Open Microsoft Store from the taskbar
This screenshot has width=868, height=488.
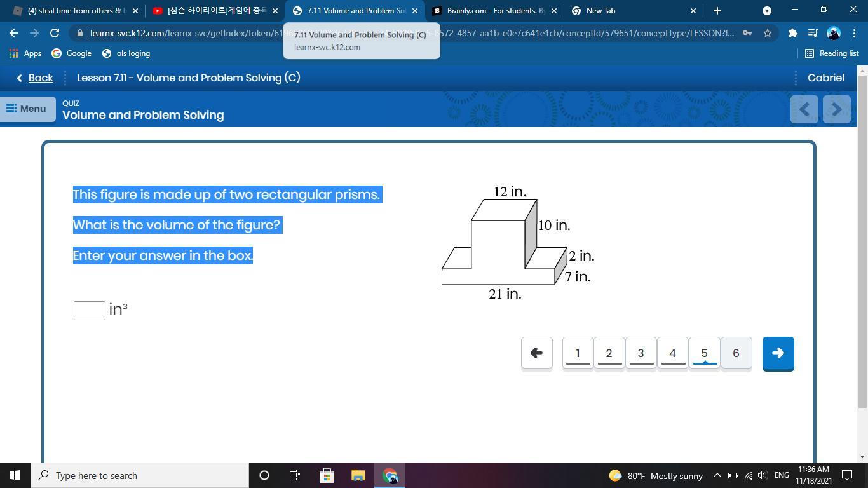click(327, 475)
